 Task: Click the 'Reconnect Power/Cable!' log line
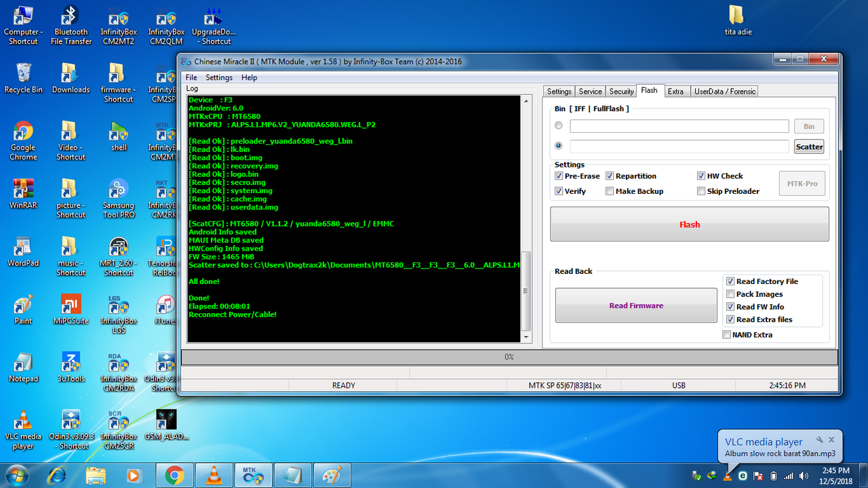click(233, 314)
